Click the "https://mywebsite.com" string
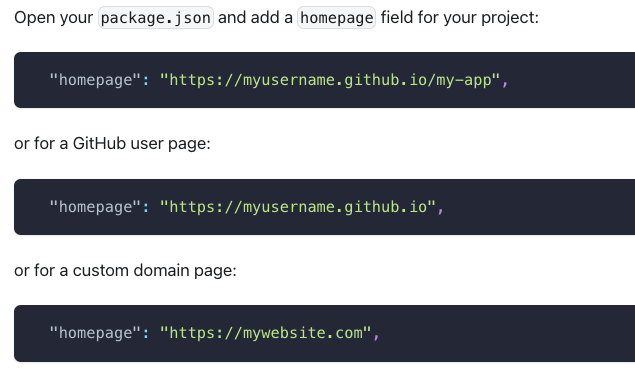635x371 pixels. click(265, 333)
